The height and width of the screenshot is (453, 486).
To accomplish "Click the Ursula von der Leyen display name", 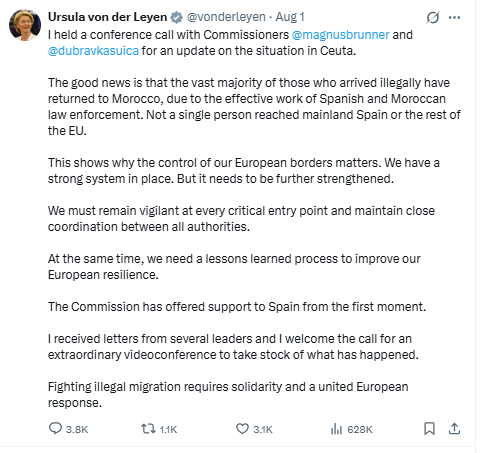I will (x=107, y=17).
